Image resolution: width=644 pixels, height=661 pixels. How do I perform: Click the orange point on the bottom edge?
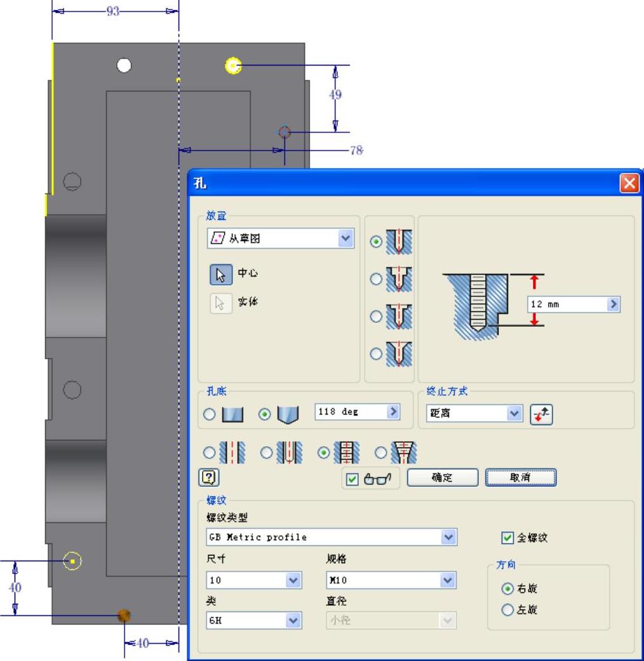(124, 615)
